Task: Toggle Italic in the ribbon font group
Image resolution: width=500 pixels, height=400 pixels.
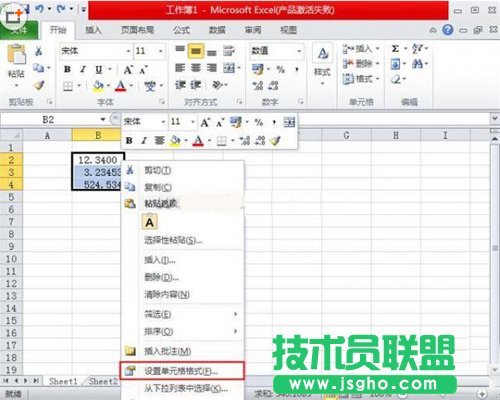Action: click(83, 69)
